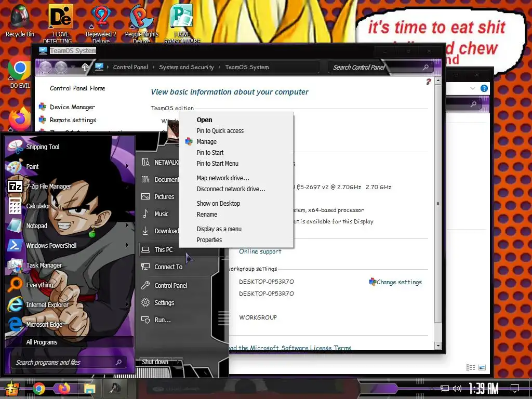Click Change settings link

click(x=399, y=282)
